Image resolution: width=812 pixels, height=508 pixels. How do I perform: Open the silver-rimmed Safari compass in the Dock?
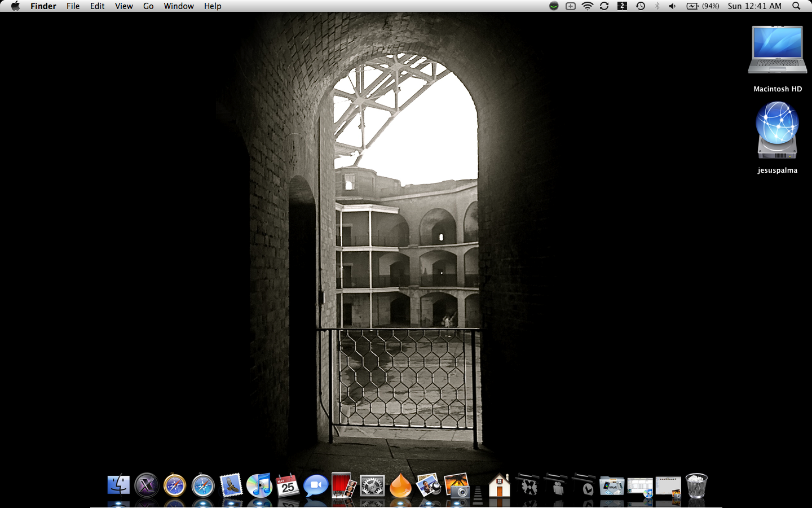[x=203, y=485]
